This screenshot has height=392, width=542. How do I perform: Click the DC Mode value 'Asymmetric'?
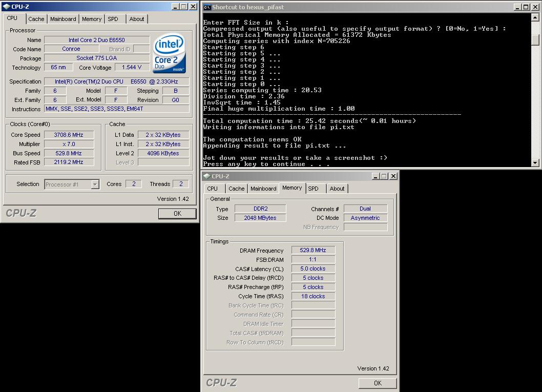[365, 218]
